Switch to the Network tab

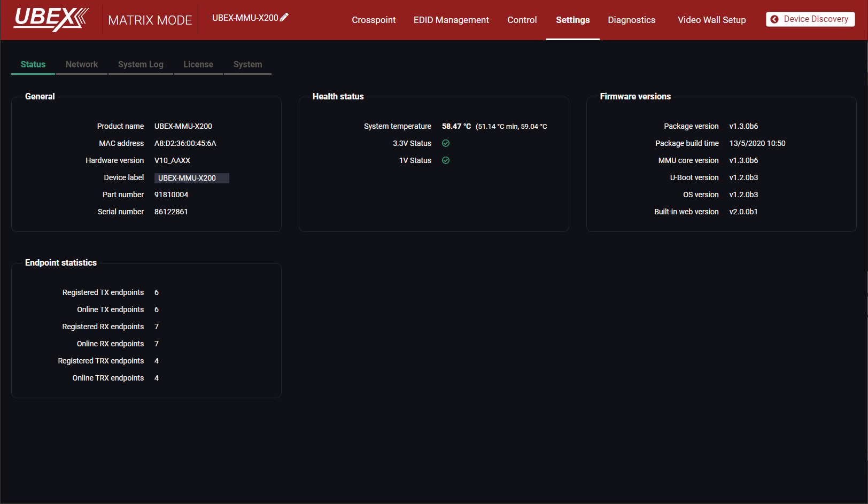pos(82,64)
